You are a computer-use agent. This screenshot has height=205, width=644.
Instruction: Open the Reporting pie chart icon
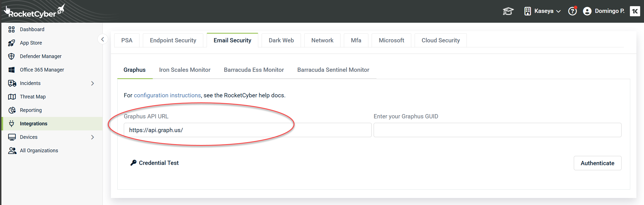(x=12, y=110)
